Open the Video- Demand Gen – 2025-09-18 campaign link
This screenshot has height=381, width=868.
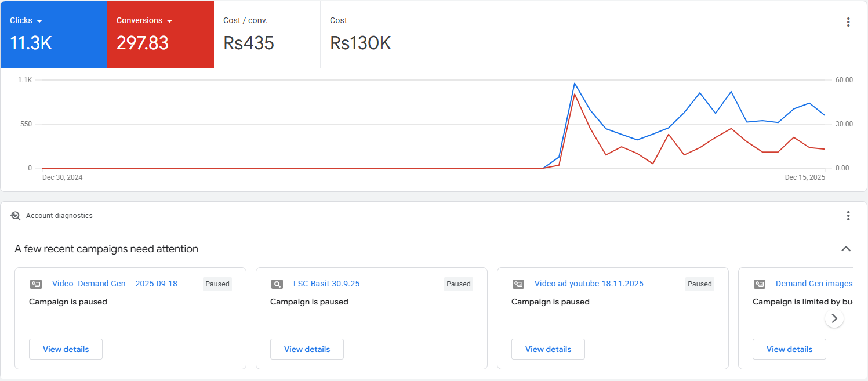(115, 284)
